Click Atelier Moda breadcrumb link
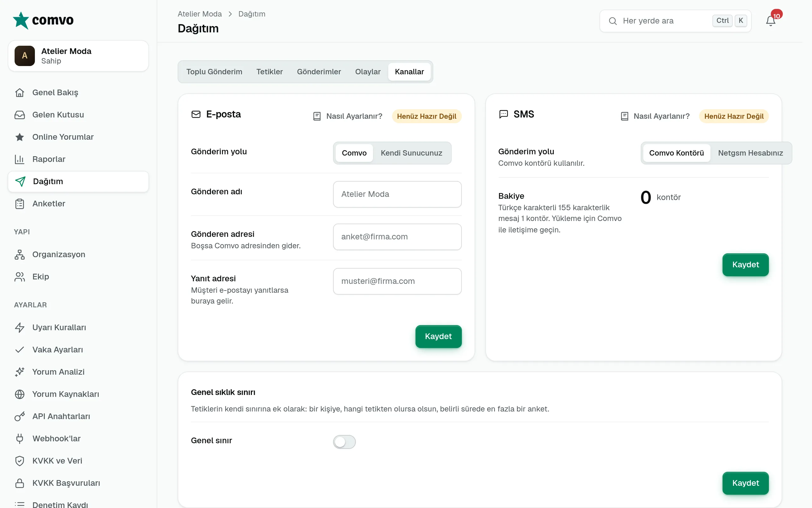The width and height of the screenshot is (812, 508). point(200,14)
